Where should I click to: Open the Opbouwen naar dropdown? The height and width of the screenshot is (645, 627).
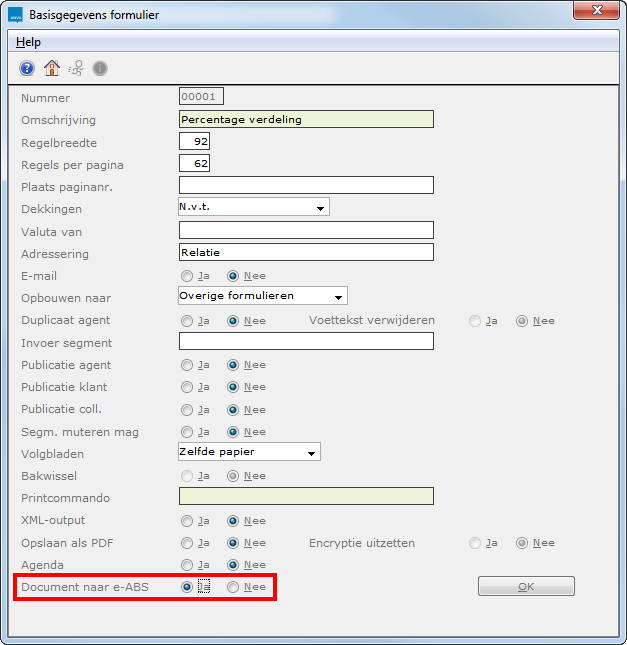263,296
